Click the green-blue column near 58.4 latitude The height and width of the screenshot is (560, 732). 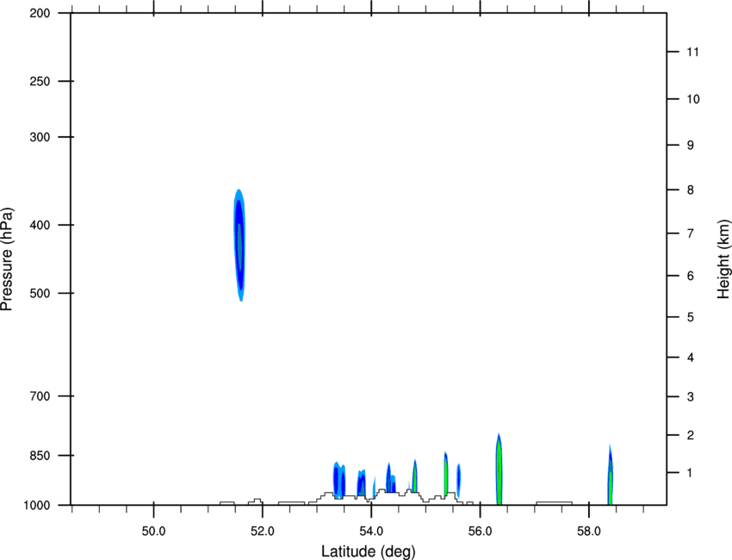point(611,475)
